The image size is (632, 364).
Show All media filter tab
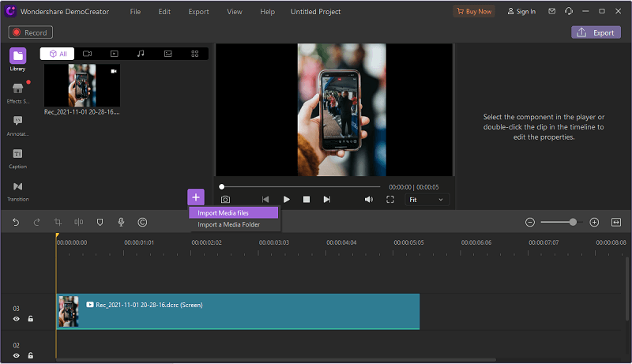(57, 54)
